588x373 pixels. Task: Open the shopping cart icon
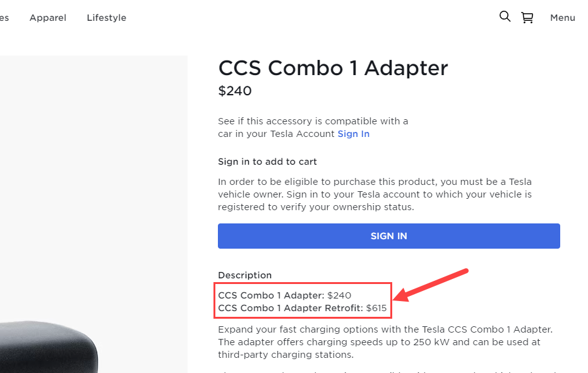coord(527,18)
